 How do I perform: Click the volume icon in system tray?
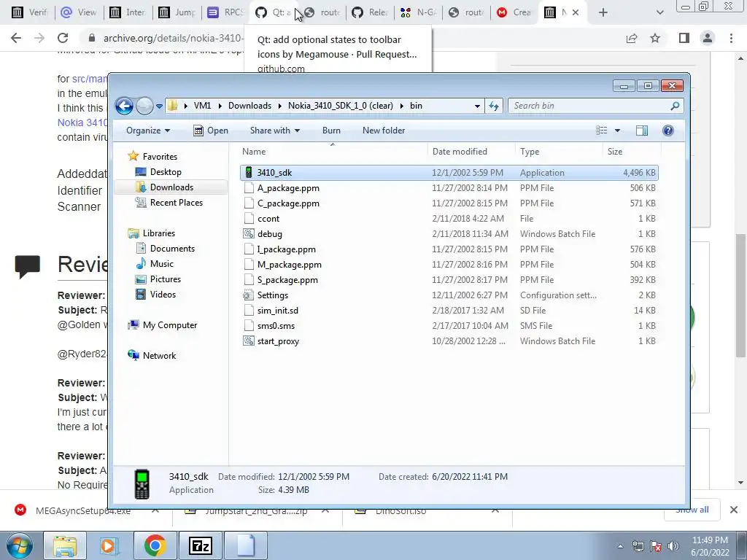point(673,546)
